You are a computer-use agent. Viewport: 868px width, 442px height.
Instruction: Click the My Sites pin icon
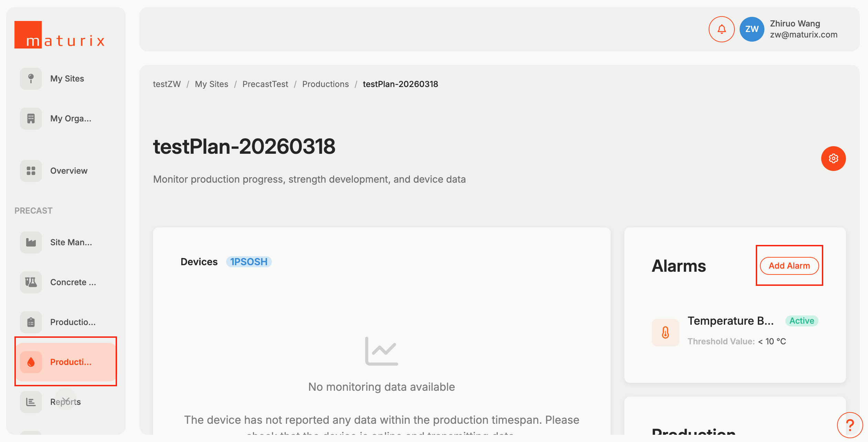tap(31, 79)
